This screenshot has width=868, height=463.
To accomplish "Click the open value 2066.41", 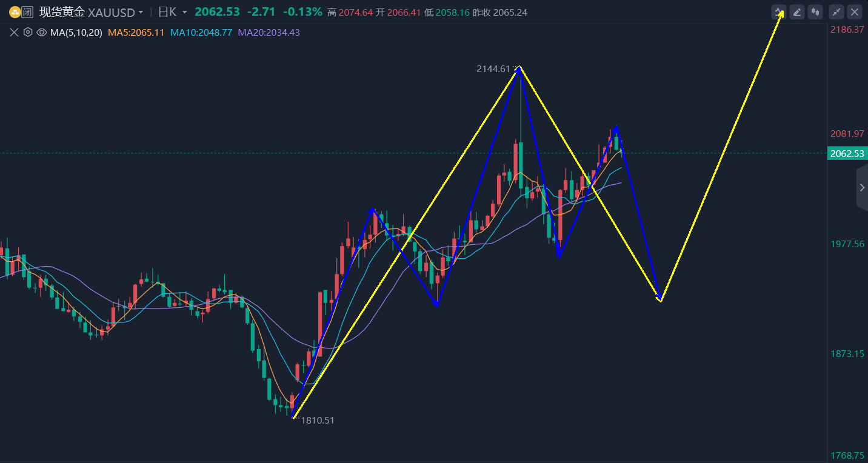I will 404,12.
